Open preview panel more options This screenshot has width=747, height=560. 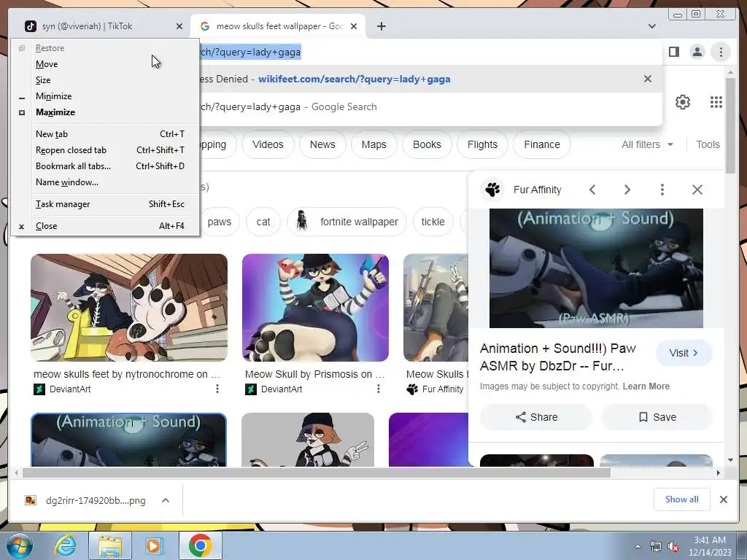(662, 190)
